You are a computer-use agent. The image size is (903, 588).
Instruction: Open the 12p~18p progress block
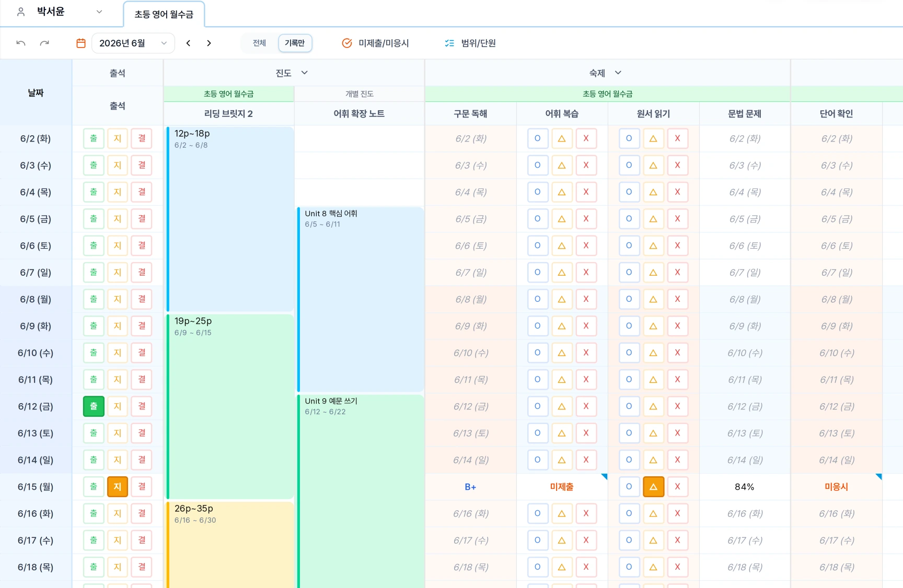coord(230,219)
